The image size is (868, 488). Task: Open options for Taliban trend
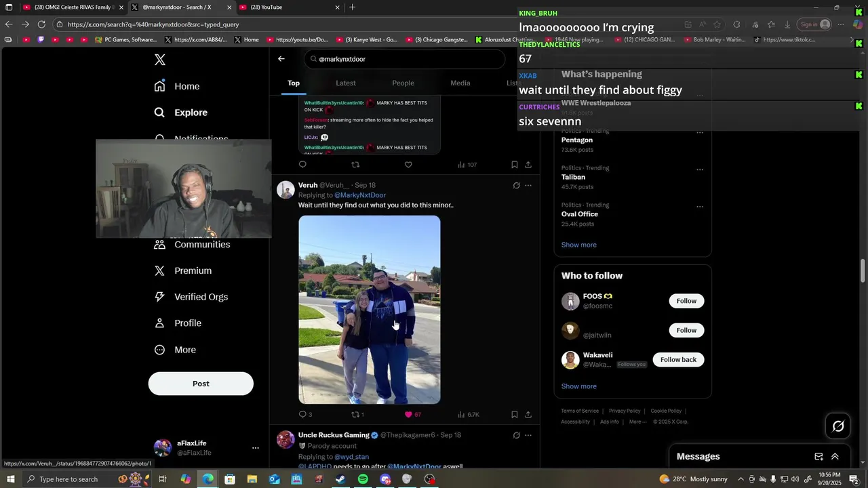click(x=700, y=169)
